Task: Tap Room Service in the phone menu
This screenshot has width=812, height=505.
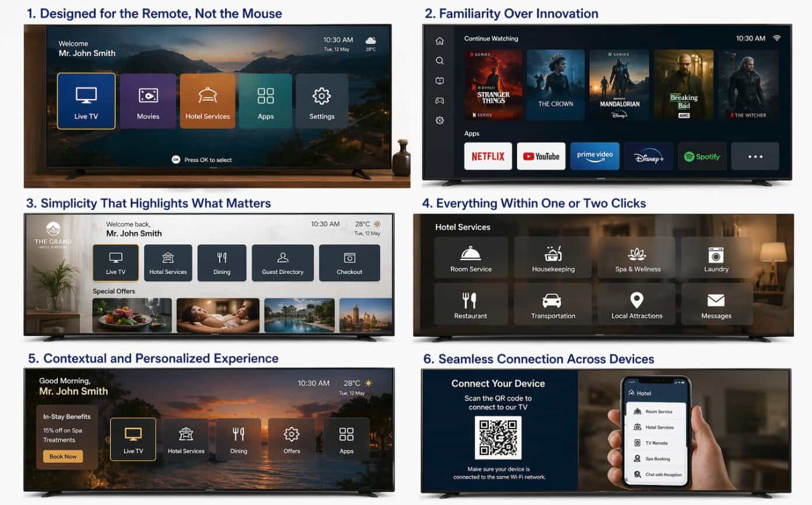Action: (656, 411)
